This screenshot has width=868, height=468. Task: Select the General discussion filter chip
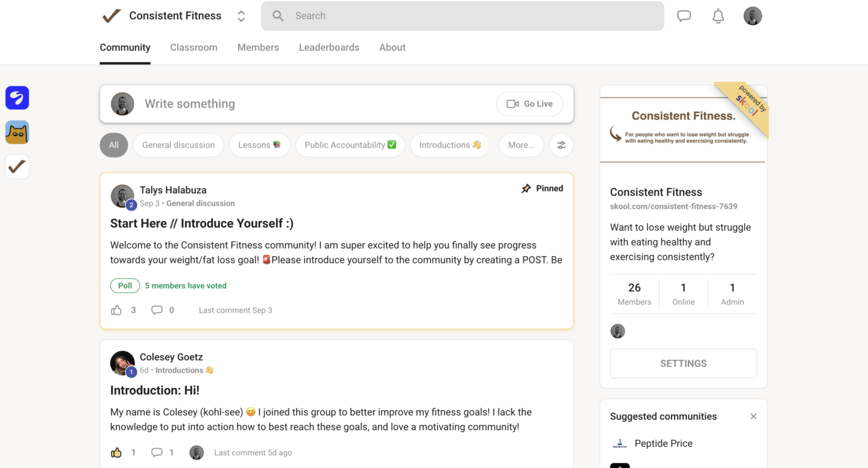coord(178,145)
